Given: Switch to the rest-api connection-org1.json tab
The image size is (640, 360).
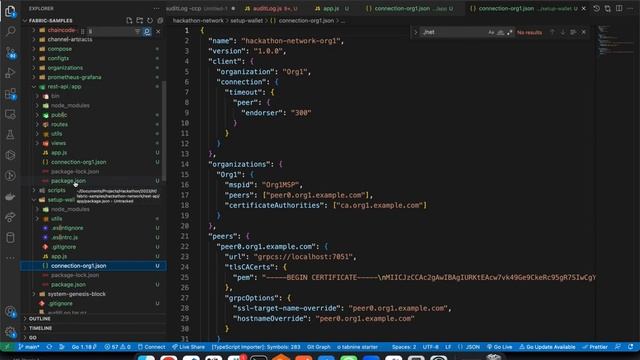Looking at the screenshot, I should click(410, 8).
